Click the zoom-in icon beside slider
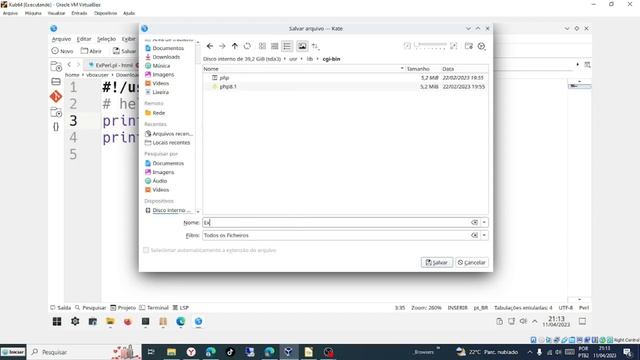This screenshot has width=640, height=360. pos(453,46)
